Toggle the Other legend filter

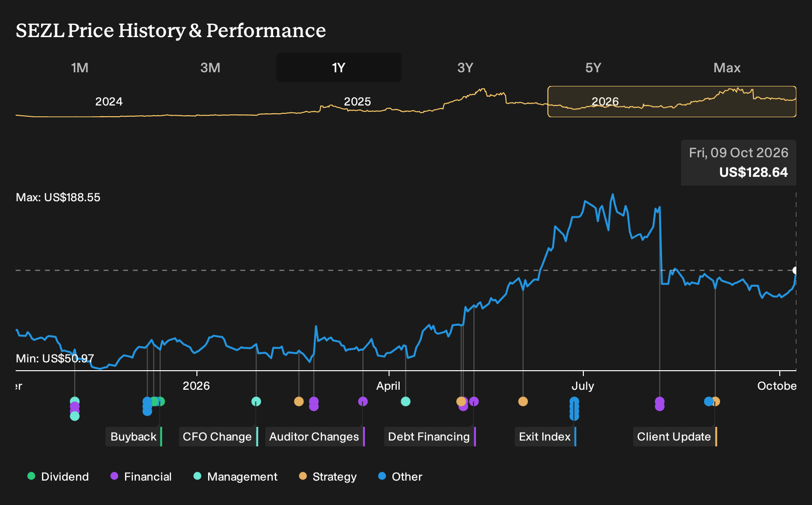(x=400, y=477)
